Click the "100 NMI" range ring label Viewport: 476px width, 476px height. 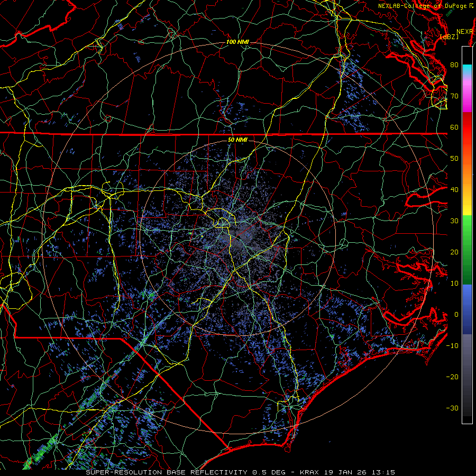(x=237, y=42)
